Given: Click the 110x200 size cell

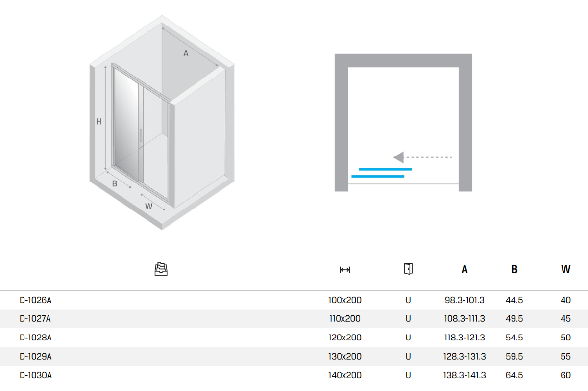Looking at the screenshot, I should point(345,319).
